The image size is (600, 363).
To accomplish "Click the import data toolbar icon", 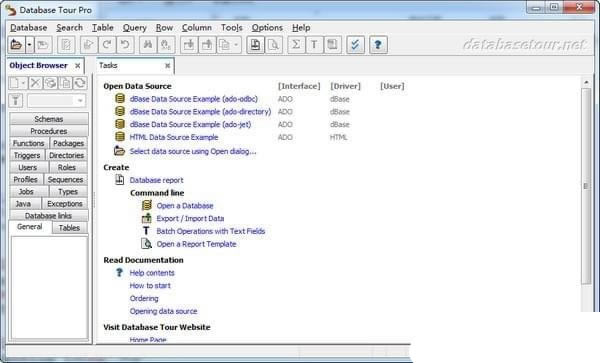I will point(189,45).
